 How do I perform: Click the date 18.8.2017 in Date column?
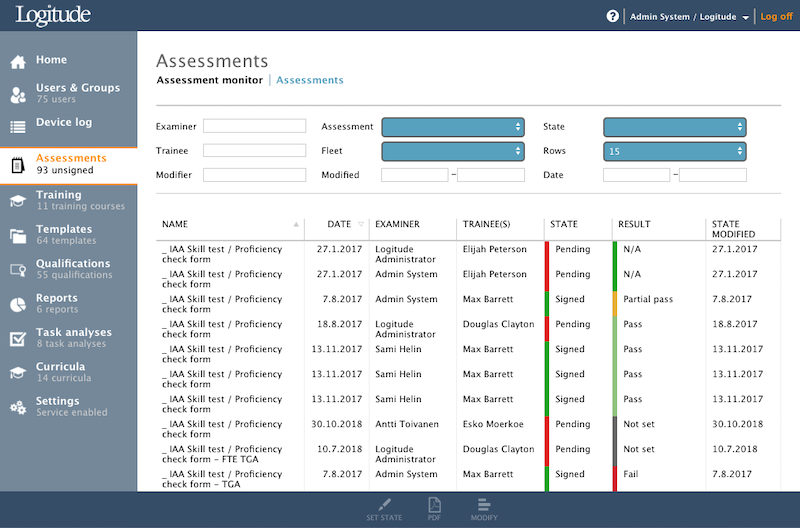[339, 324]
